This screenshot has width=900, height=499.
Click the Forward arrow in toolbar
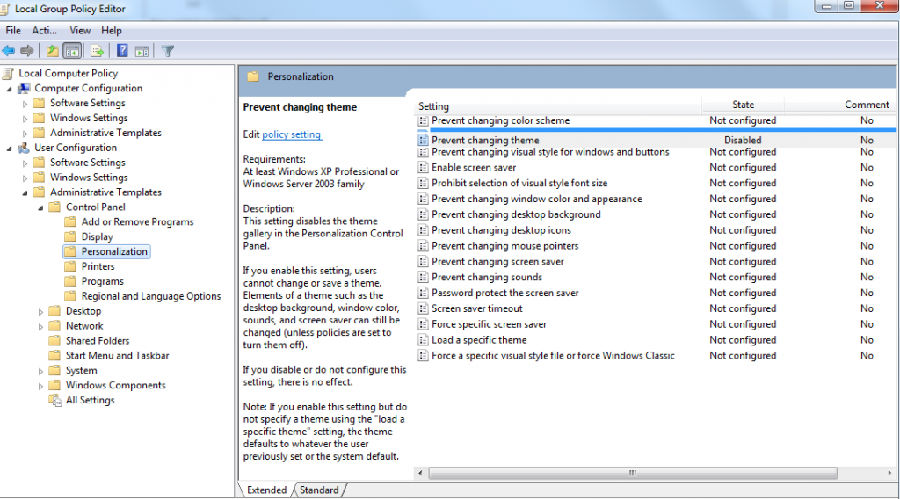pyautogui.click(x=27, y=51)
